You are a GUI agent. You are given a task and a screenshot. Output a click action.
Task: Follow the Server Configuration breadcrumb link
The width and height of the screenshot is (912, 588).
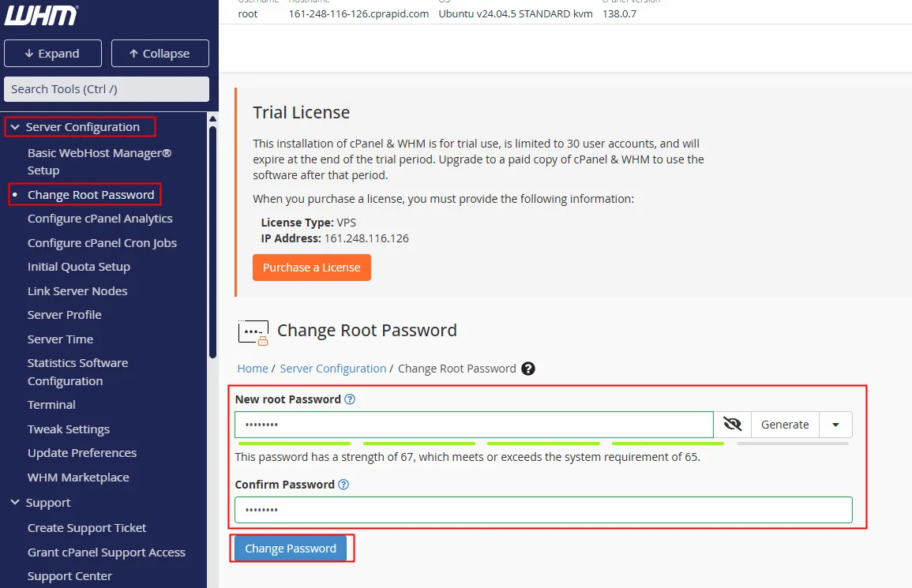(333, 369)
